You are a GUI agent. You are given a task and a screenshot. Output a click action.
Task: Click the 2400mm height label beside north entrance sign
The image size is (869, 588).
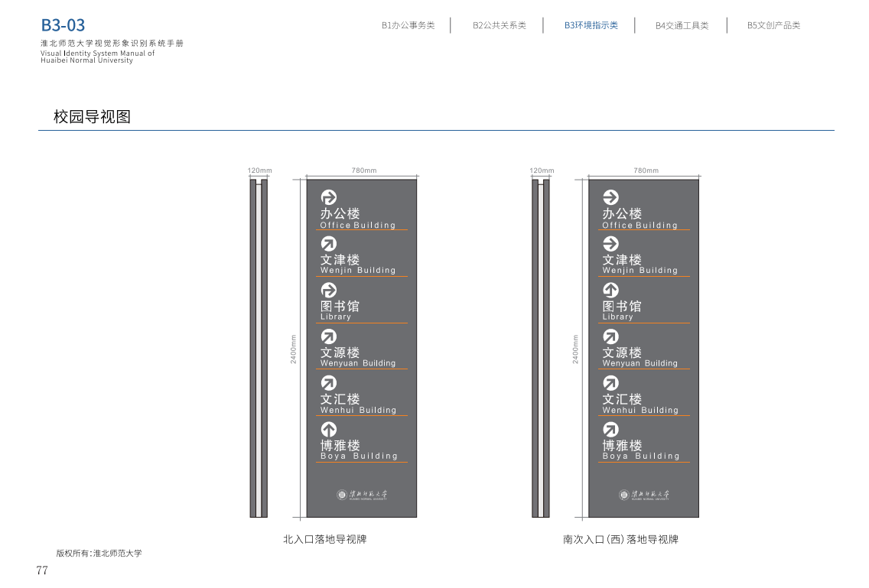click(294, 349)
